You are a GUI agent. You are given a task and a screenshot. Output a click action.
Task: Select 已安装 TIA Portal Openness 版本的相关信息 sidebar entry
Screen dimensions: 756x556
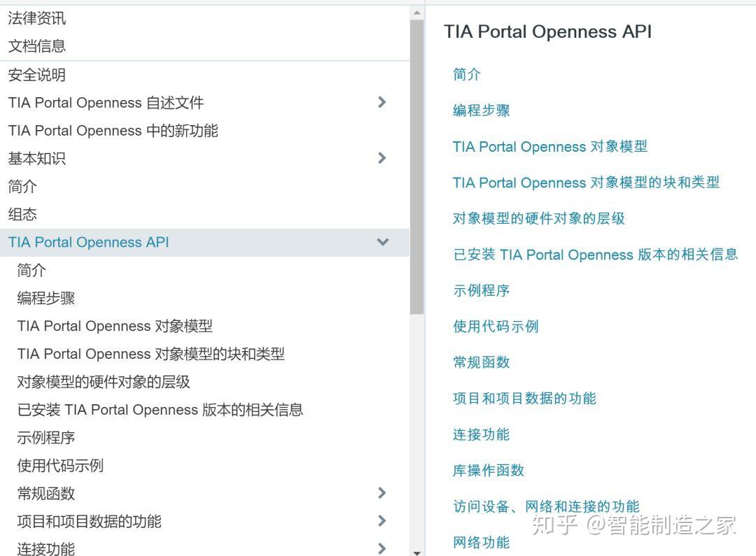coord(160,409)
